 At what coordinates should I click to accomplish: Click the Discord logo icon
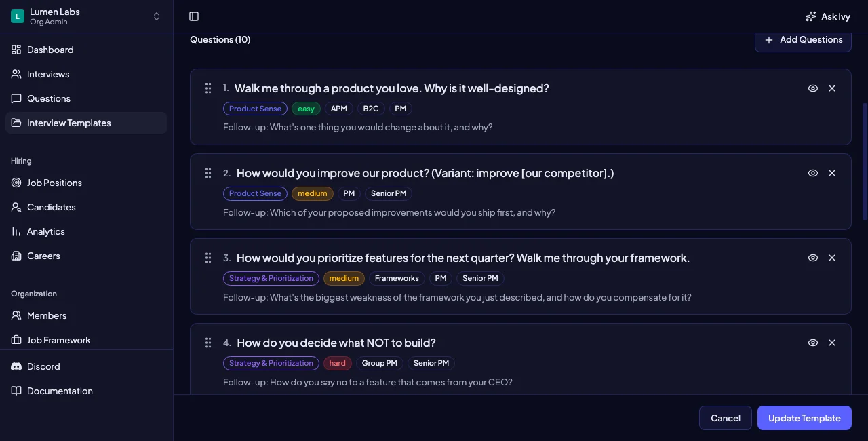[x=16, y=366]
